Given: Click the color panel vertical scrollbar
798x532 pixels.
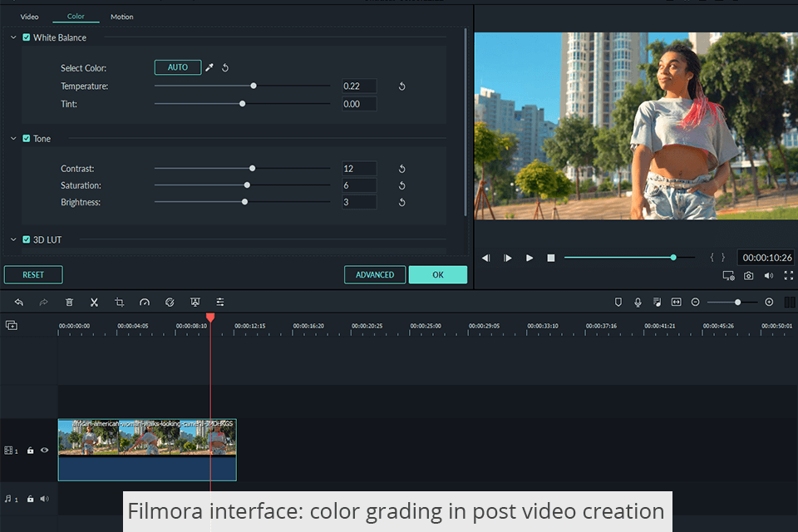Looking at the screenshot, I should pyautogui.click(x=465, y=122).
